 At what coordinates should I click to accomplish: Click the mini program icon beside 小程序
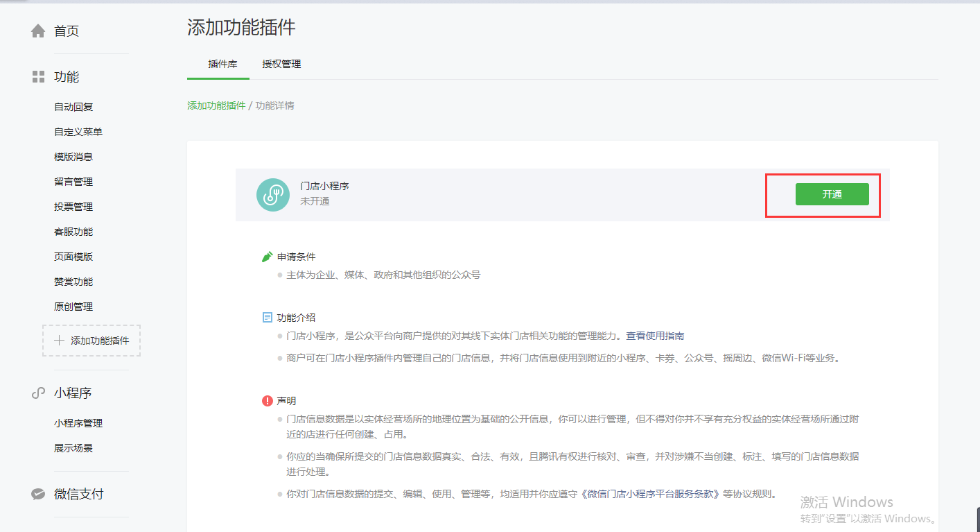coord(38,393)
